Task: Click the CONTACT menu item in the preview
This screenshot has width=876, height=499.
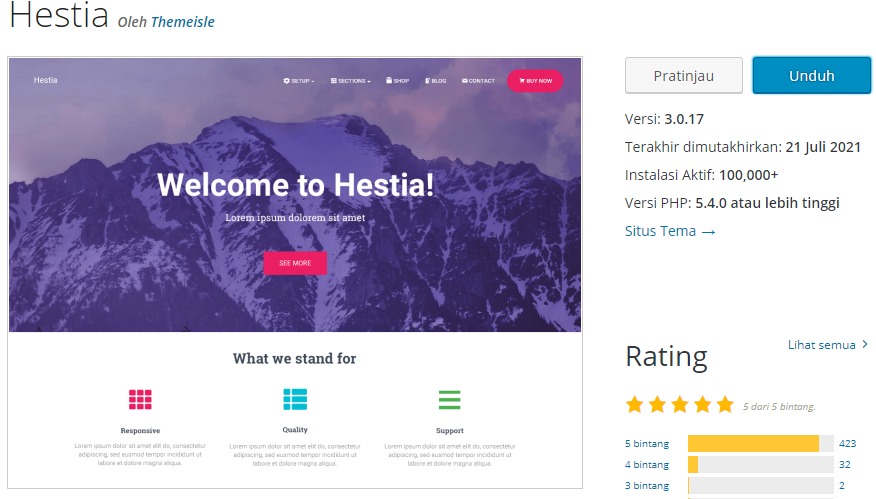Action: point(478,81)
